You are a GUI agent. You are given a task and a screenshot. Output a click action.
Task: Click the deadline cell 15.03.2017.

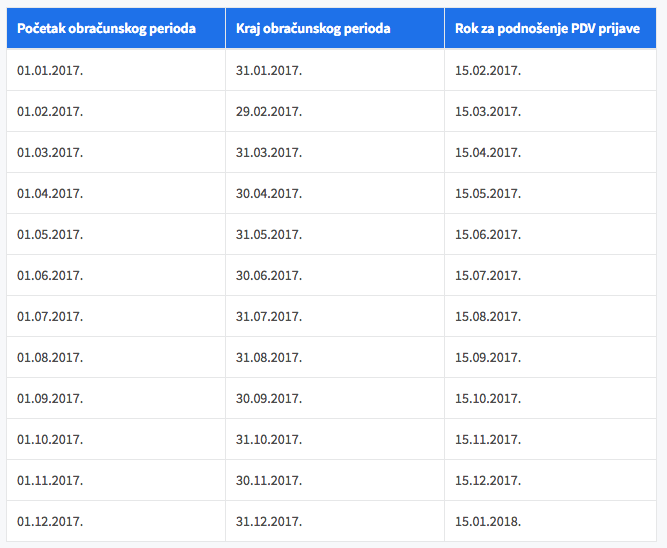pyautogui.click(x=550, y=111)
